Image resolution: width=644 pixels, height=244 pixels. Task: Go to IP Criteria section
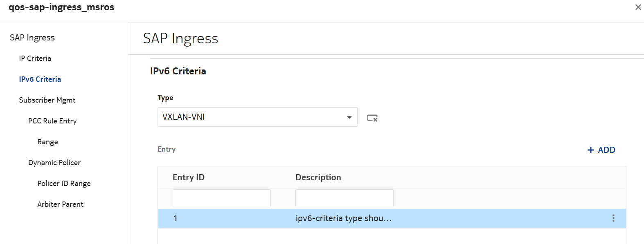click(35, 58)
